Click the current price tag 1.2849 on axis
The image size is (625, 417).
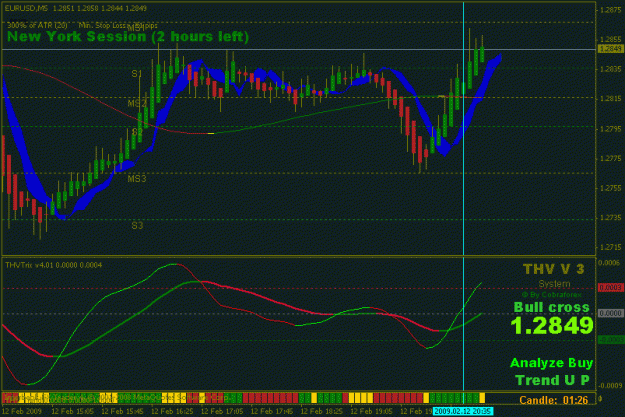611,49
